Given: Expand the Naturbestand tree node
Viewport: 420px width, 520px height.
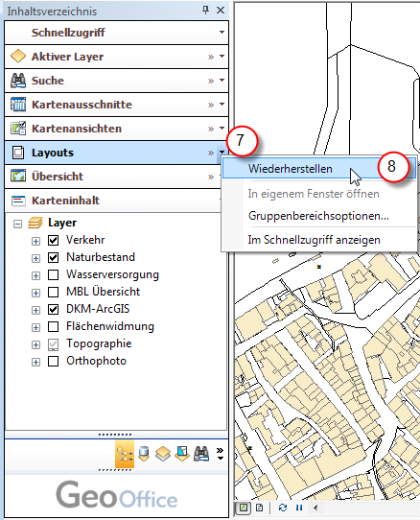Looking at the screenshot, I should click(35, 258).
